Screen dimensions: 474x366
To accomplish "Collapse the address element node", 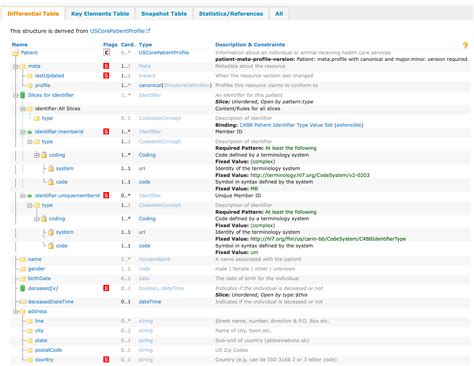I will click(x=15, y=311).
